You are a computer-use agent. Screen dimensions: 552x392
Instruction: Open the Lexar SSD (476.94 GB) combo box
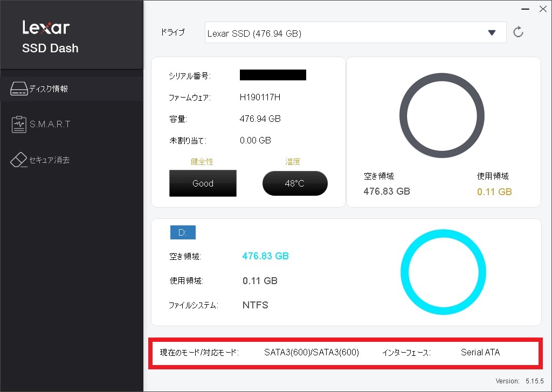click(356, 33)
